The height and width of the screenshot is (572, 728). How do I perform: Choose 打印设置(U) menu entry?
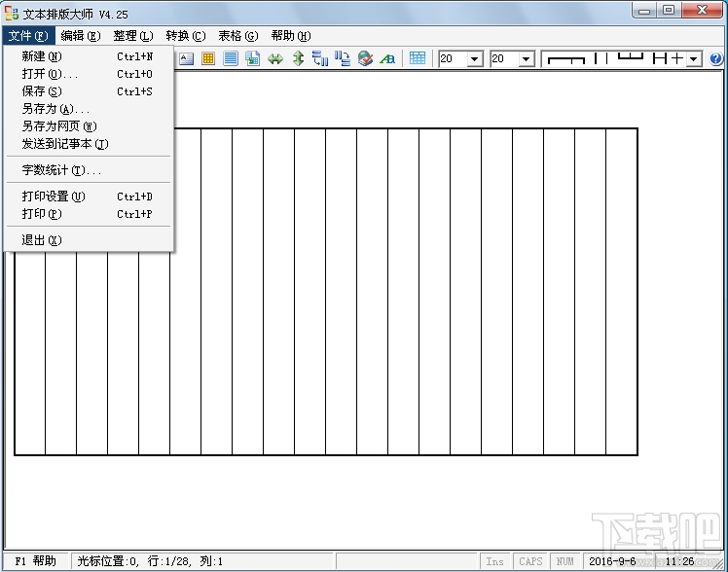pyautogui.click(x=89, y=197)
